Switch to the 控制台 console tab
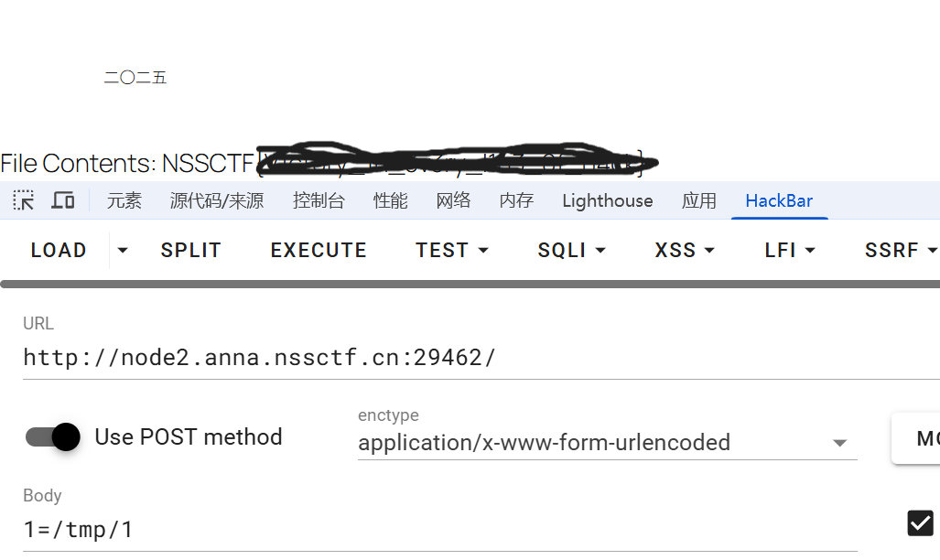This screenshot has width=940, height=560. [319, 200]
